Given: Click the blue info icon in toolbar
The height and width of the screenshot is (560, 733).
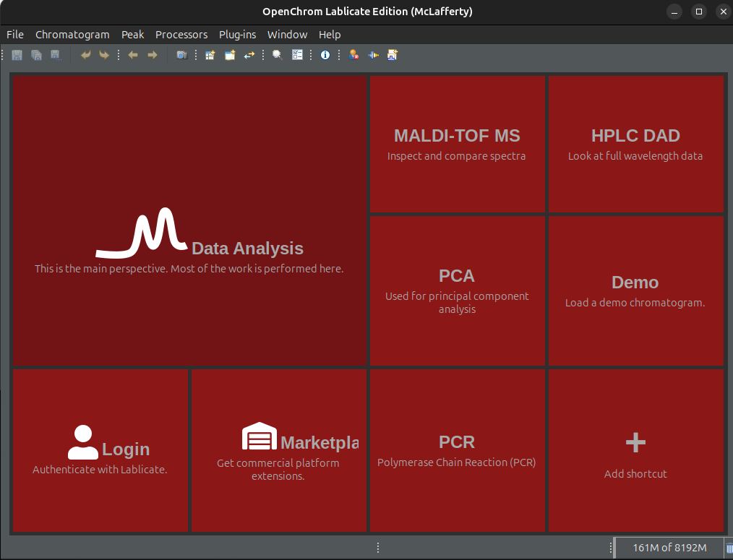Looking at the screenshot, I should [x=325, y=55].
